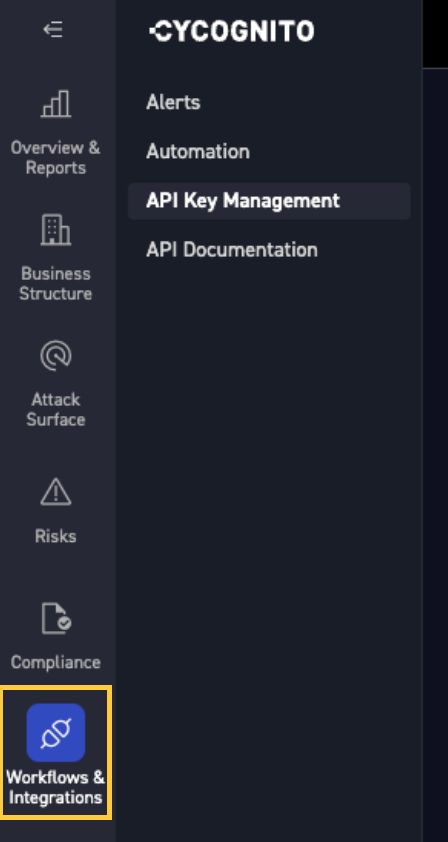Click the CyCognito logo
The width and height of the screenshot is (448, 842).
[x=232, y=31]
